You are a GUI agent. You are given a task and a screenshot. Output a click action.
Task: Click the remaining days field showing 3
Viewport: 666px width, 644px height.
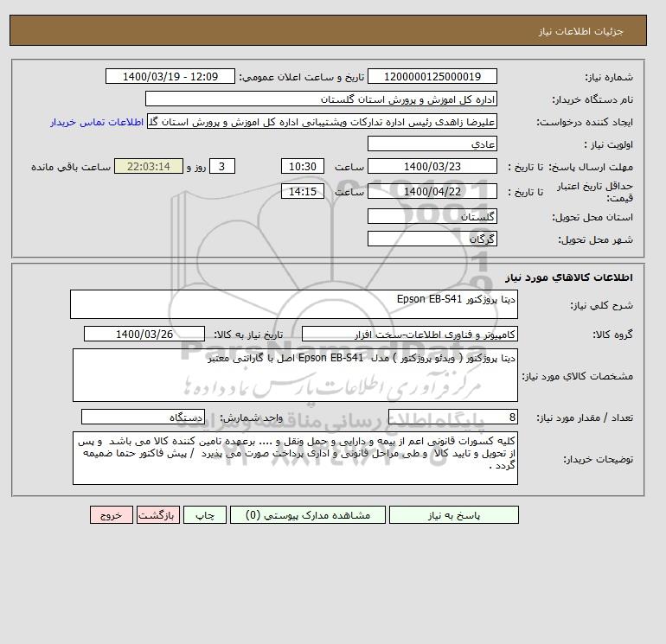pos(221,167)
